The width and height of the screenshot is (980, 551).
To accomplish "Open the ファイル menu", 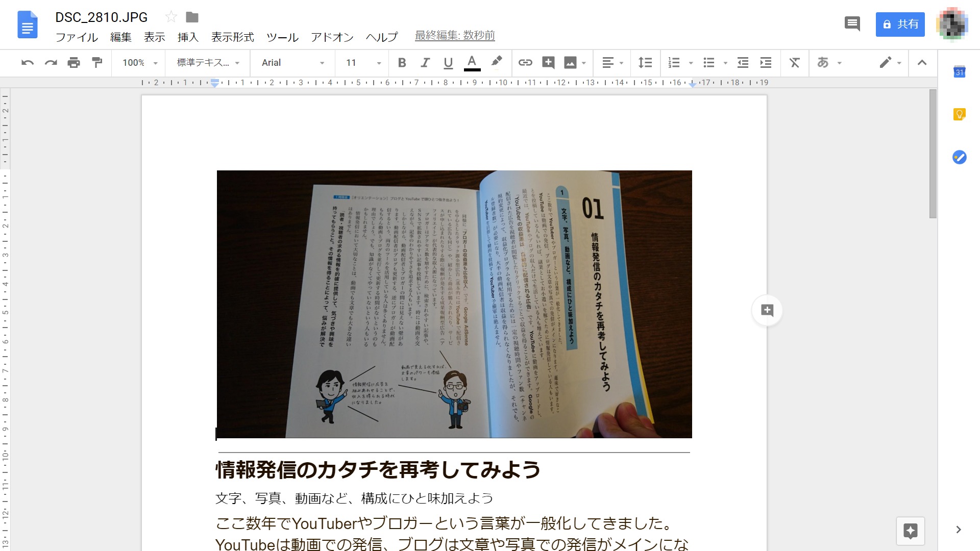I will 77,37.
